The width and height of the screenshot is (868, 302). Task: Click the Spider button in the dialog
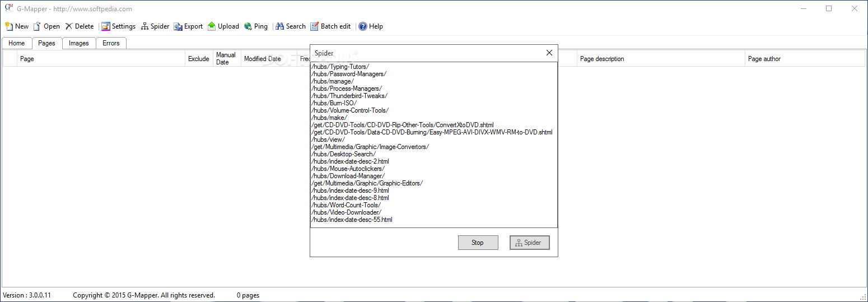tap(530, 243)
